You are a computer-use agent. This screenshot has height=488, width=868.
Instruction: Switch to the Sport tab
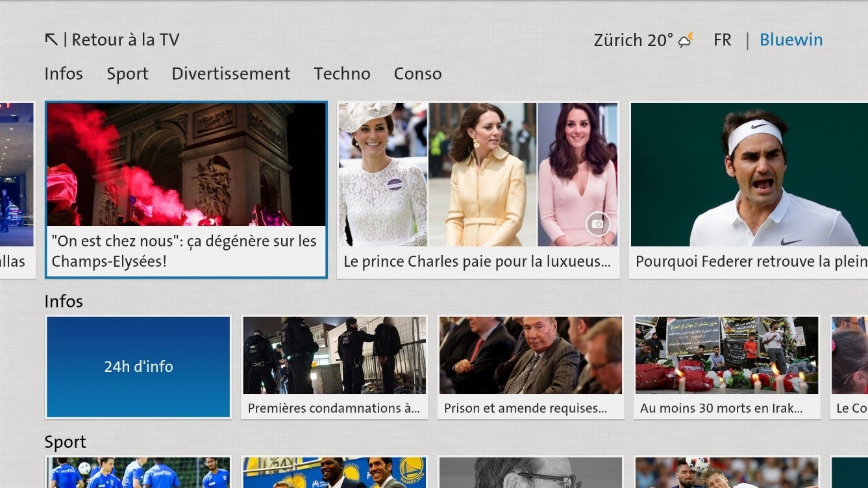click(127, 74)
